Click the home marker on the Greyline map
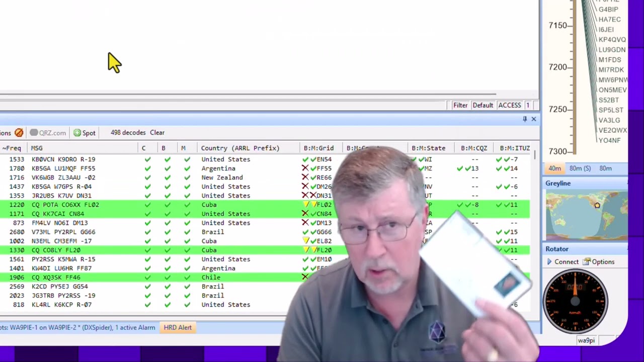Screen dimensions: 644x362 pyautogui.click(x=597, y=205)
